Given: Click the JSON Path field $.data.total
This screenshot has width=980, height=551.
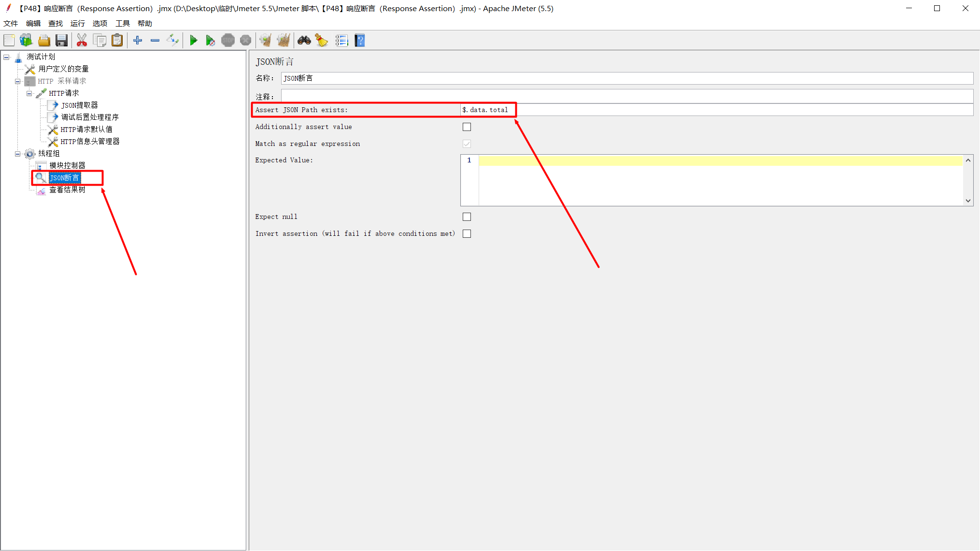Looking at the screenshot, I should [x=717, y=110].
